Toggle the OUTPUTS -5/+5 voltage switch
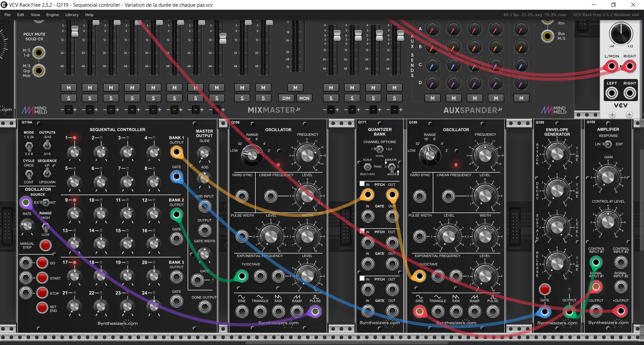The width and height of the screenshot is (644, 345). tap(47, 145)
